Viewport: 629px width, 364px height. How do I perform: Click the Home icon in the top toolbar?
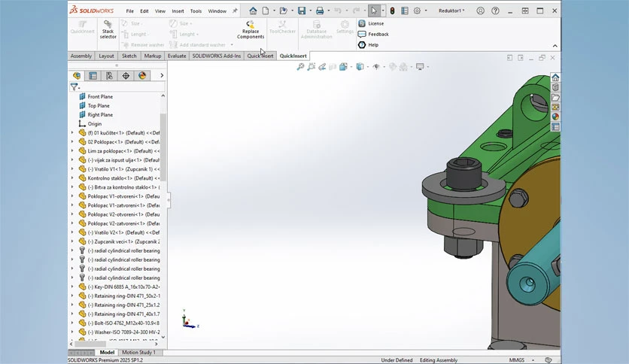click(253, 11)
